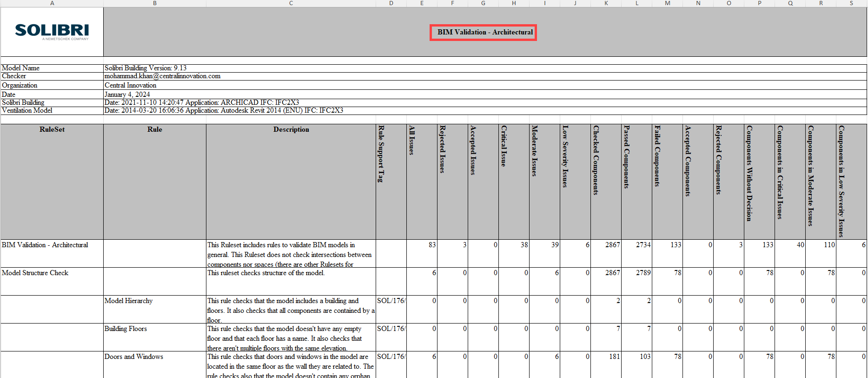Select the SOL/176 tag in Model Hierarchy row

point(391,309)
